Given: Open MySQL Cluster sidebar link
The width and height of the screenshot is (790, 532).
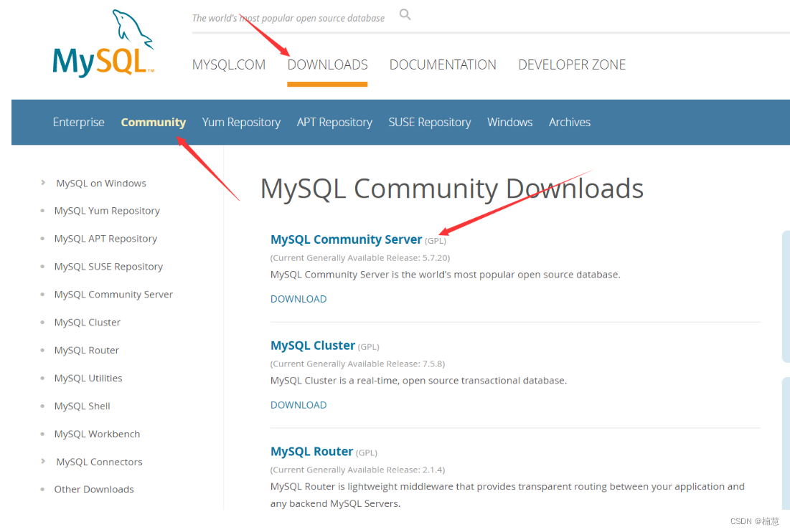Looking at the screenshot, I should (87, 322).
